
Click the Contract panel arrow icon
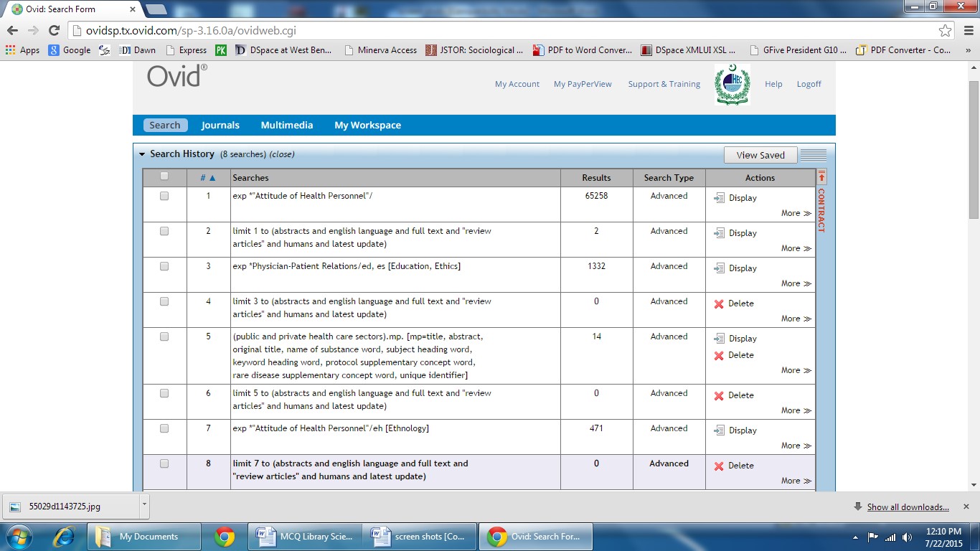821,176
